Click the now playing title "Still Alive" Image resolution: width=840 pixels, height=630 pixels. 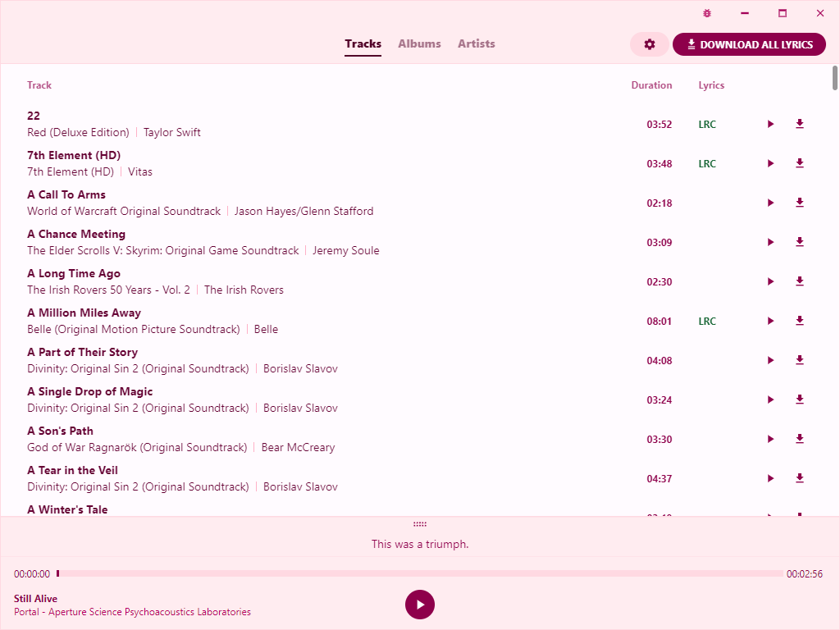coord(35,598)
